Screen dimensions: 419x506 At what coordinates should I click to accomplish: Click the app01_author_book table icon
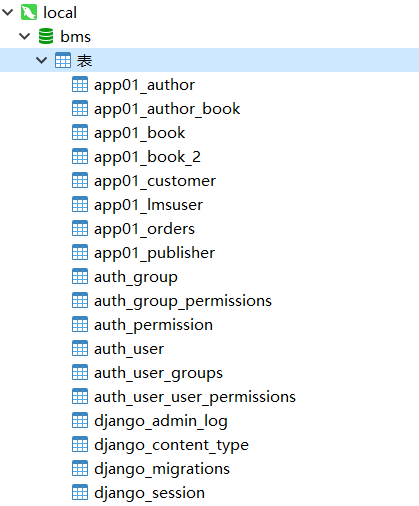click(x=80, y=108)
